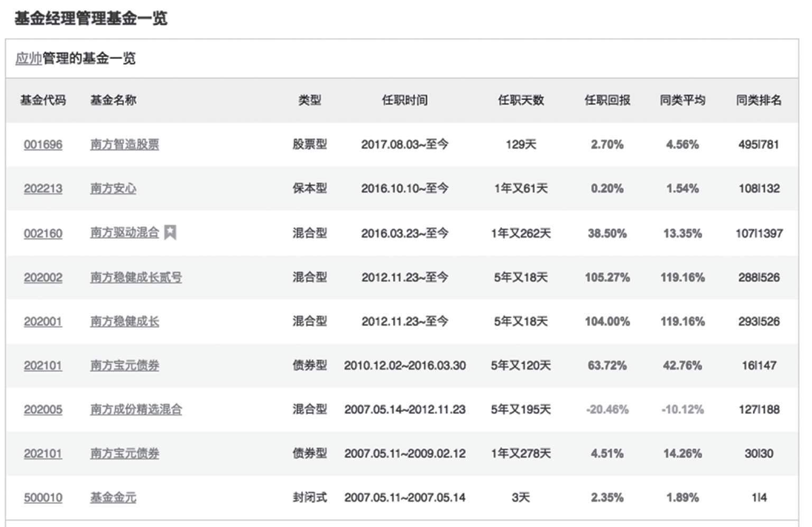812x527 pixels.
Task: Click the 基金代码 column header
Action: tap(43, 100)
